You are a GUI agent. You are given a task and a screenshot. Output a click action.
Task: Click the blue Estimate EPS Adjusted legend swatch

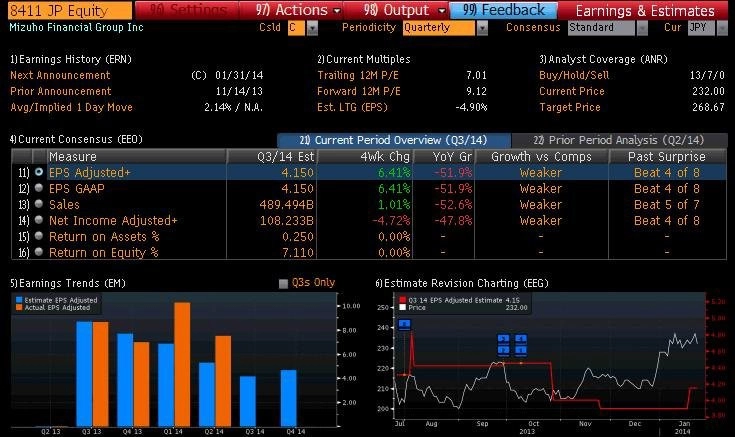[19, 300]
